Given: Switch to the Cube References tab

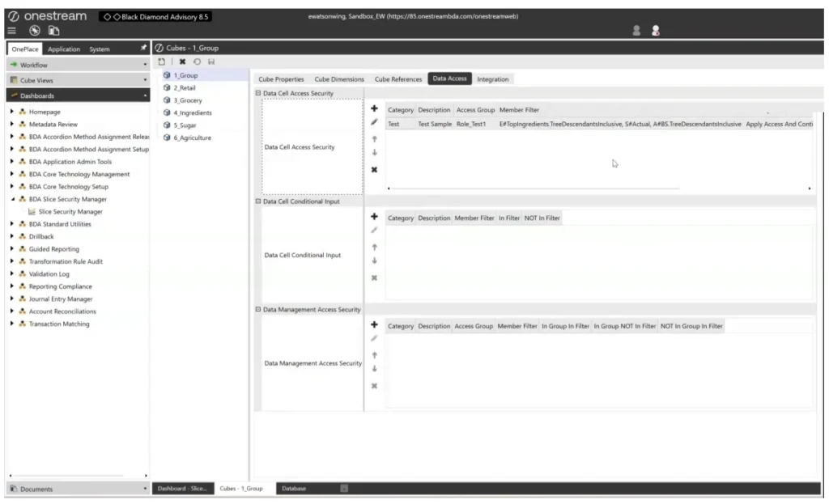Looking at the screenshot, I should pyautogui.click(x=398, y=79).
